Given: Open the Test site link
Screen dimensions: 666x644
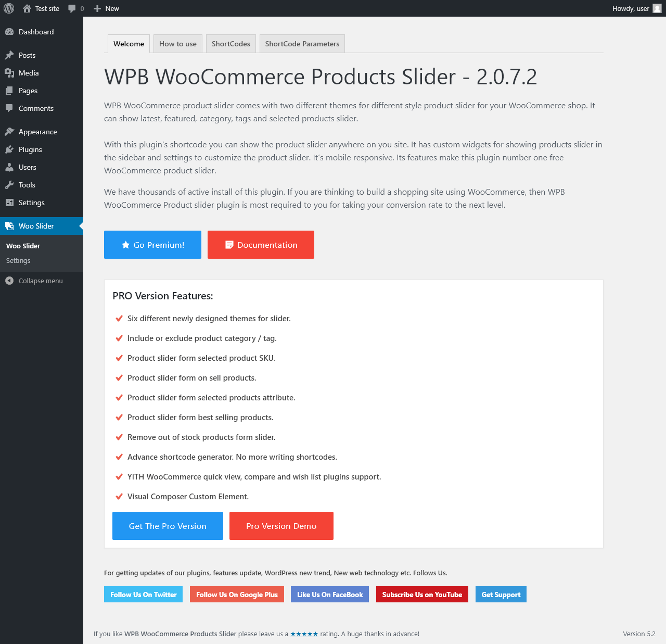Looking at the screenshot, I should tap(41, 8).
